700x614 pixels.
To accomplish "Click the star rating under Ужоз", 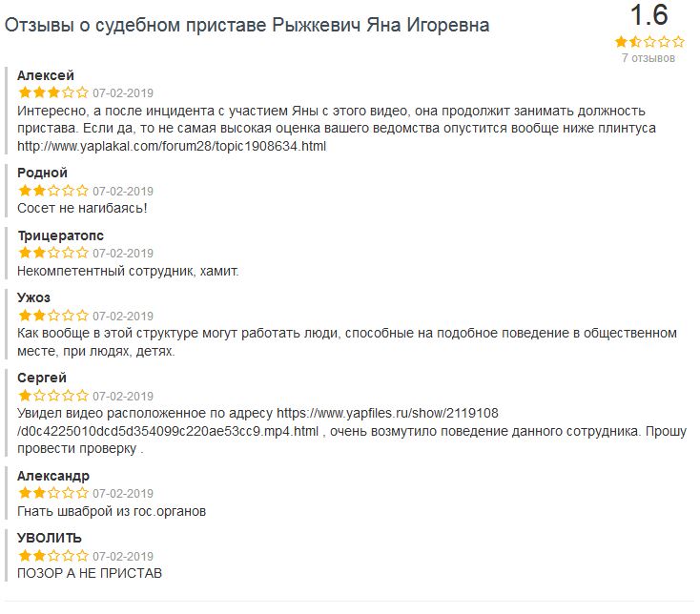I will (52, 316).
